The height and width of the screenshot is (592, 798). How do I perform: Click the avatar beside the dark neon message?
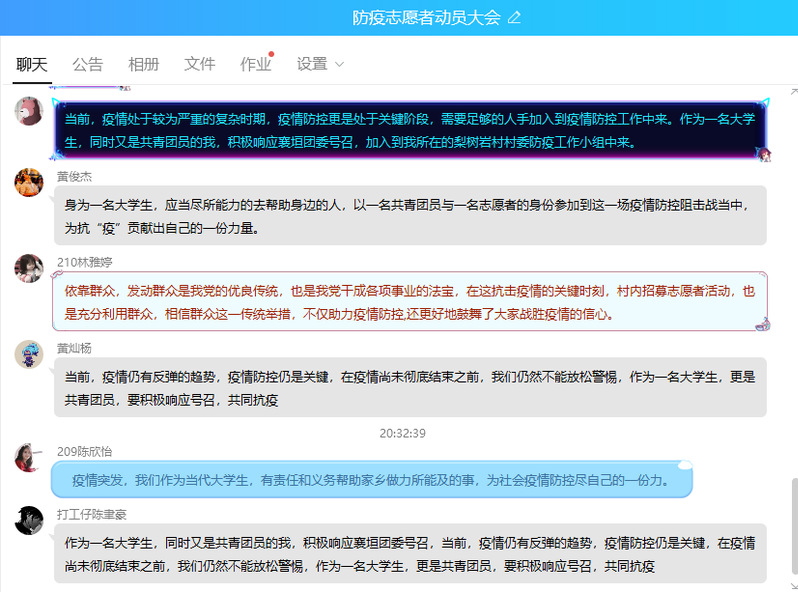coord(29,111)
